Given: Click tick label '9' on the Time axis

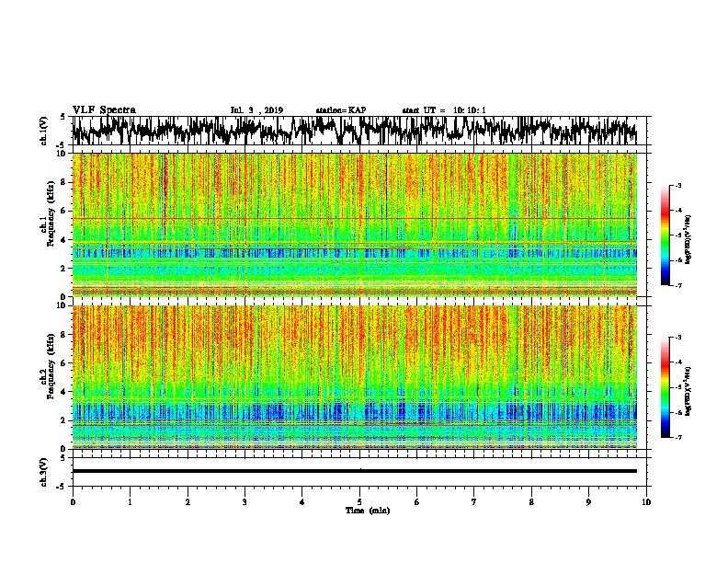Looking at the screenshot, I should click(588, 501).
